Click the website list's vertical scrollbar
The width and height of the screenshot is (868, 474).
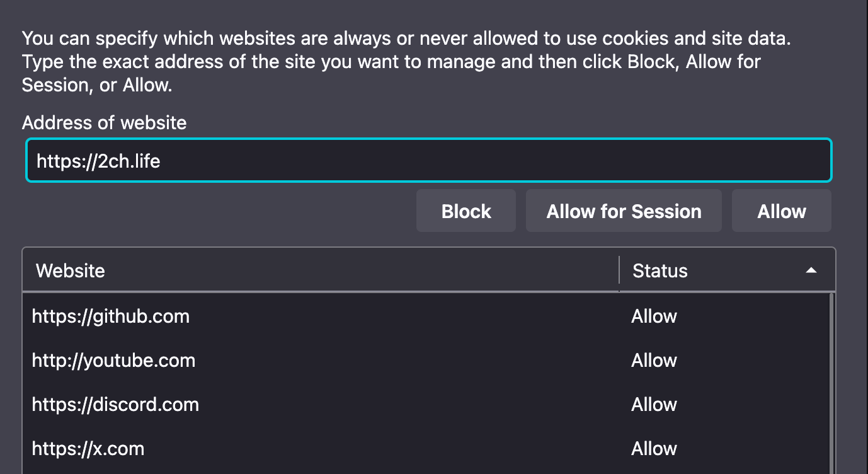(x=833, y=378)
